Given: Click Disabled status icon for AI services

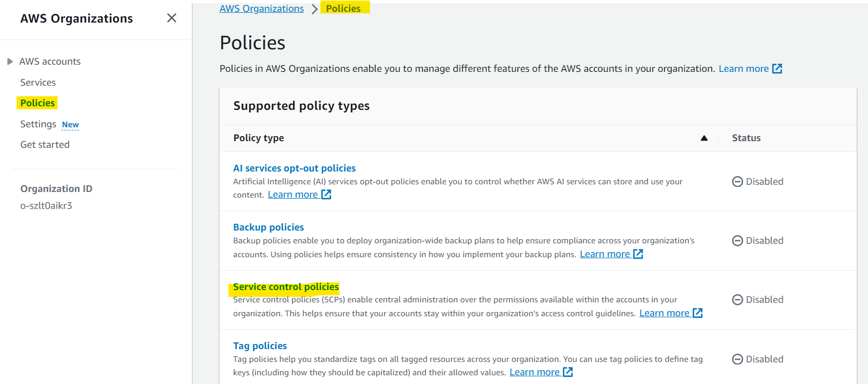Looking at the screenshot, I should pos(737,182).
